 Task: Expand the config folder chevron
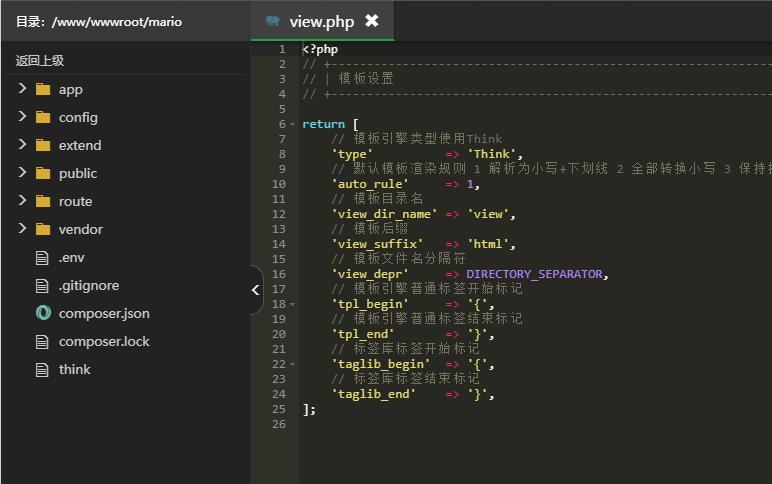pyautogui.click(x=22, y=116)
